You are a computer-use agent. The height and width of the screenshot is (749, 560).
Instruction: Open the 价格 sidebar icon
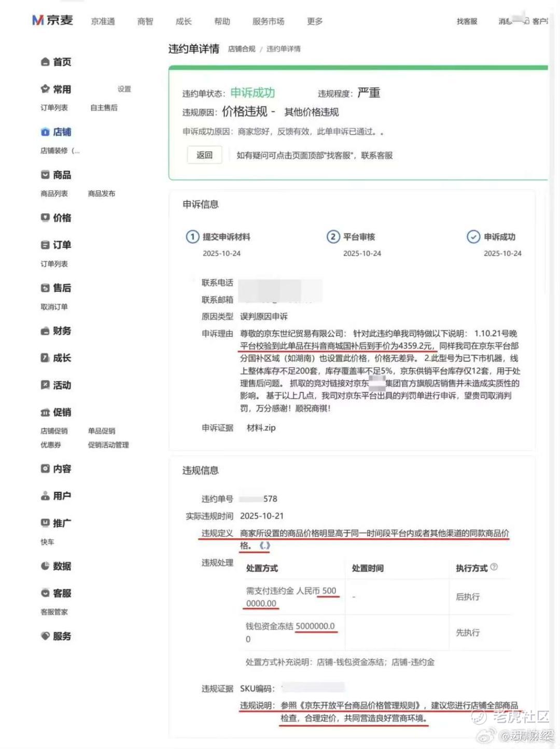click(45, 217)
